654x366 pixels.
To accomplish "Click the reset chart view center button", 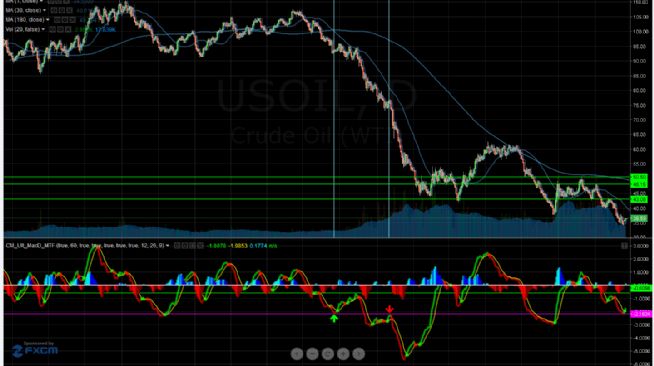I will [x=327, y=354].
